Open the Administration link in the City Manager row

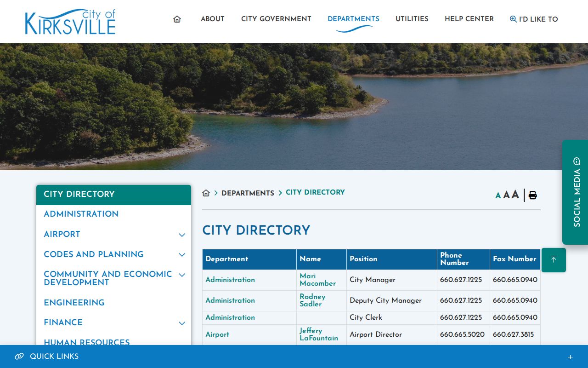(x=230, y=280)
